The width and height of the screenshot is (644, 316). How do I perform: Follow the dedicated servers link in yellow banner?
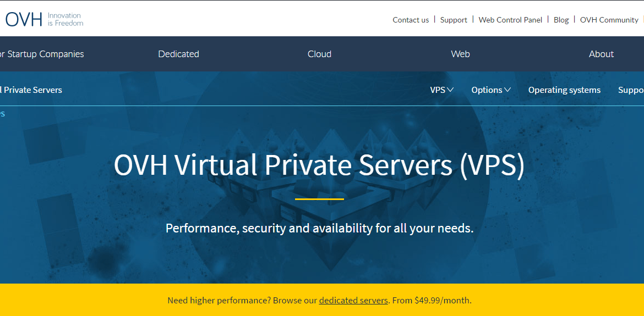click(x=353, y=301)
